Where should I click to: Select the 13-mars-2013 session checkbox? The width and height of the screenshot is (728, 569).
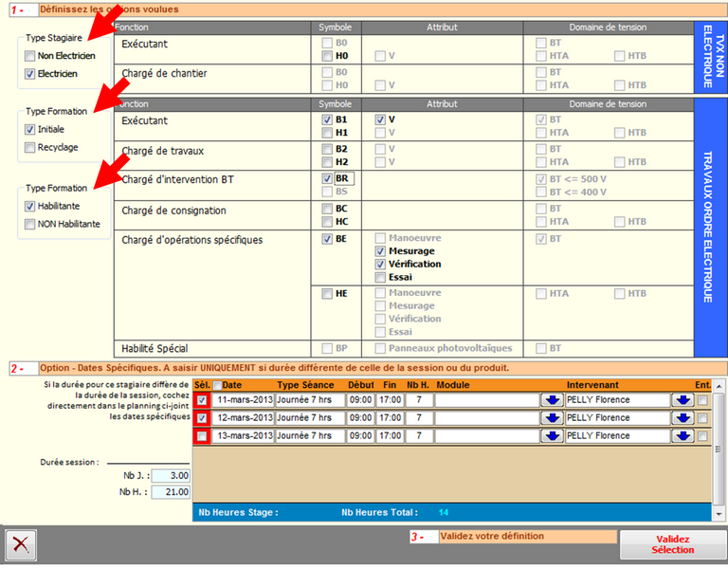click(201, 436)
